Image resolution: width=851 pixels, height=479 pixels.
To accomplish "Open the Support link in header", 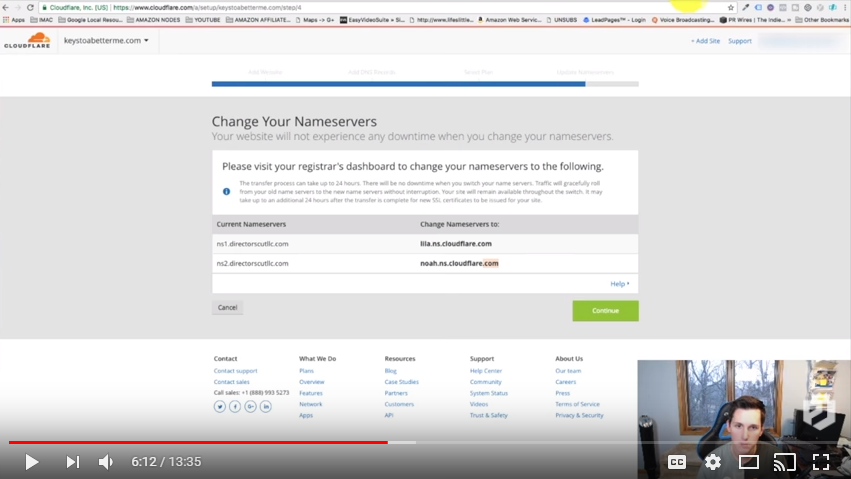I will click(x=740, y=41).
